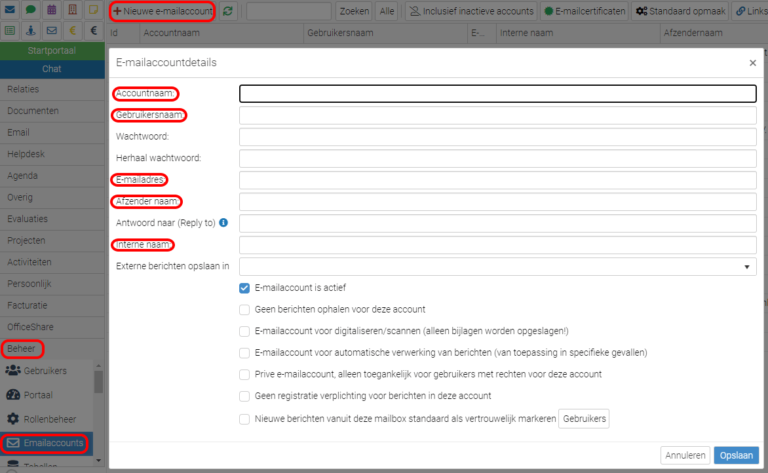
Task: Click the red building icon
Action: coord(72,10)
